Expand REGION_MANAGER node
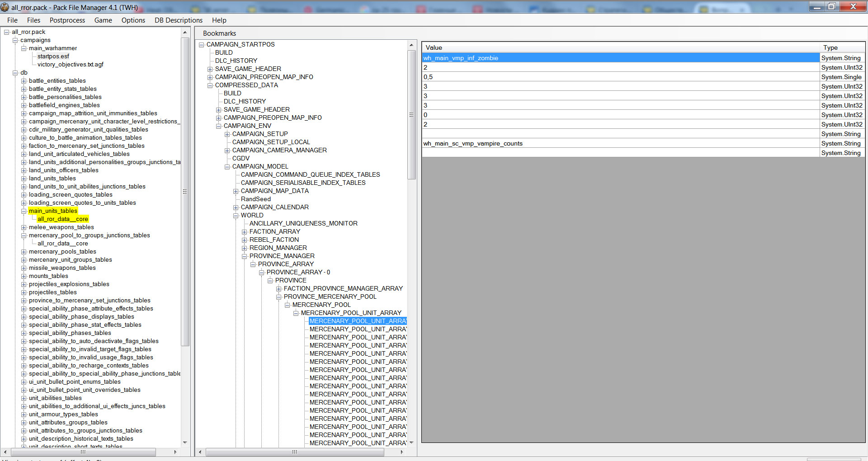The image size is (868, 461). pos(245,248)
